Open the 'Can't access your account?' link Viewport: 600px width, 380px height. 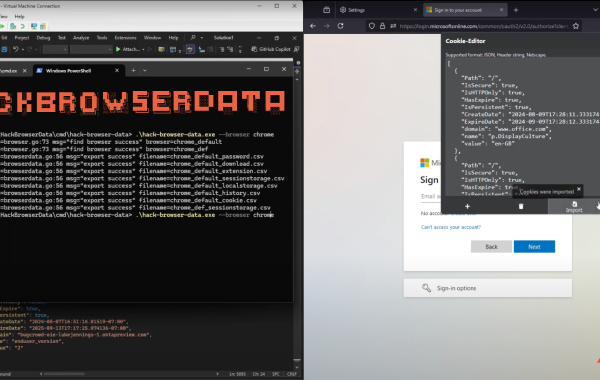click(451, 227)
